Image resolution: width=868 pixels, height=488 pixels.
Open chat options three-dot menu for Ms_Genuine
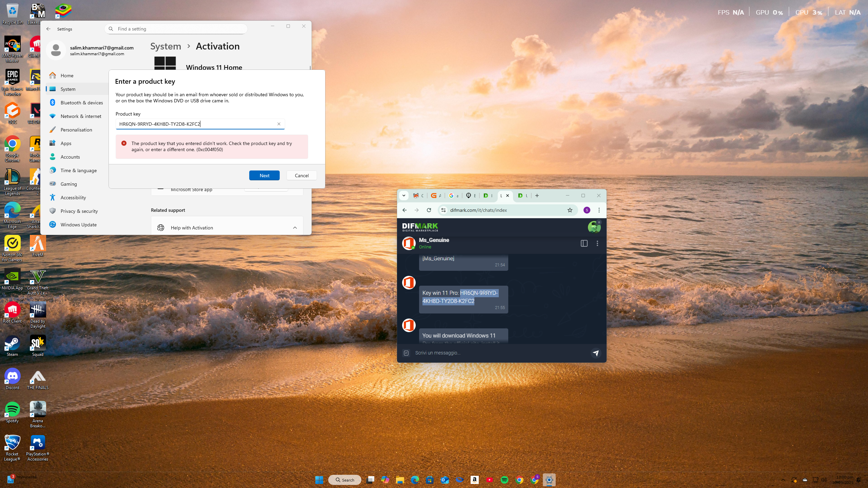[597, 243]
